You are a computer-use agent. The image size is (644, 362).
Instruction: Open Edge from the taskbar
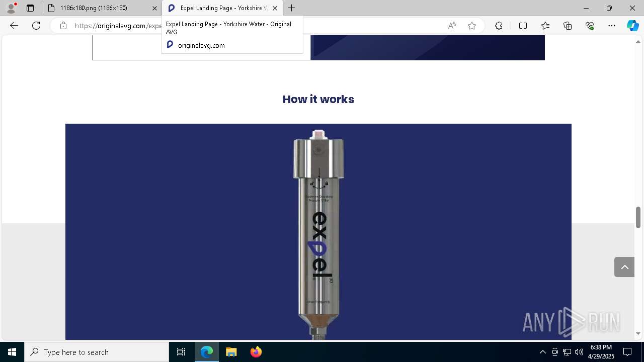pos(207,352)
